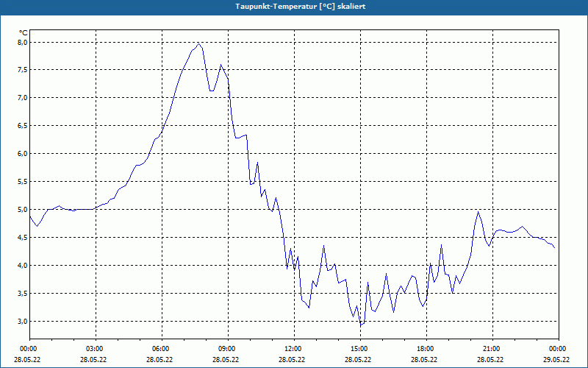Click the 3,0 y-axis label
Viewport: 588px width, 368px height.
23,322
